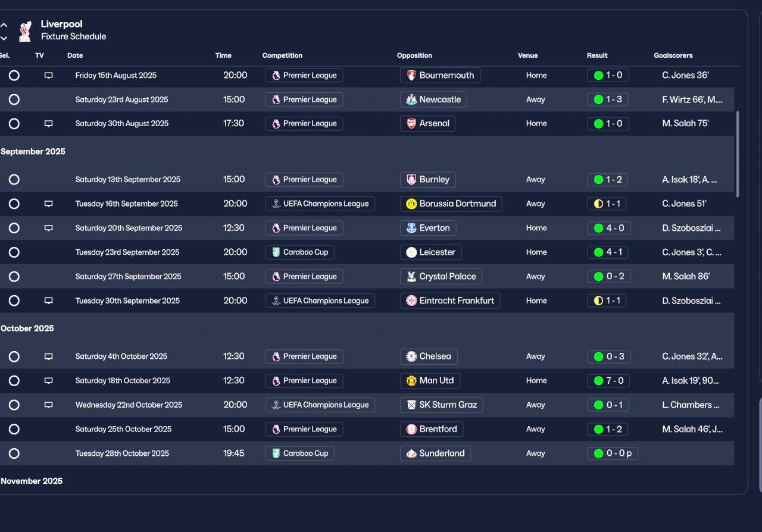
Task: Open UEFA Champions League from the Dortmund row
Action: click(320, 204)
